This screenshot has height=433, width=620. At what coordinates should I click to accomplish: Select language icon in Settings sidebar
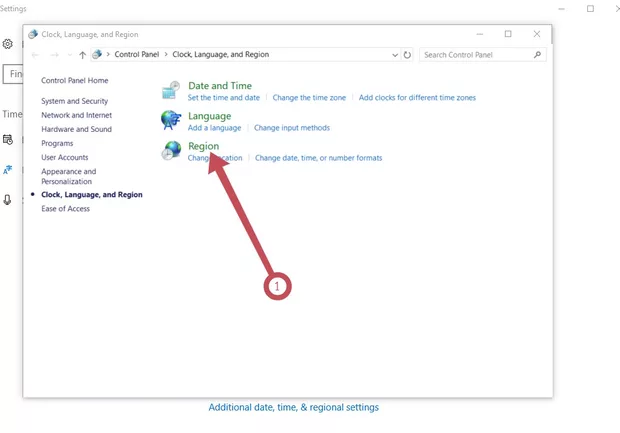tap(8, 170)
